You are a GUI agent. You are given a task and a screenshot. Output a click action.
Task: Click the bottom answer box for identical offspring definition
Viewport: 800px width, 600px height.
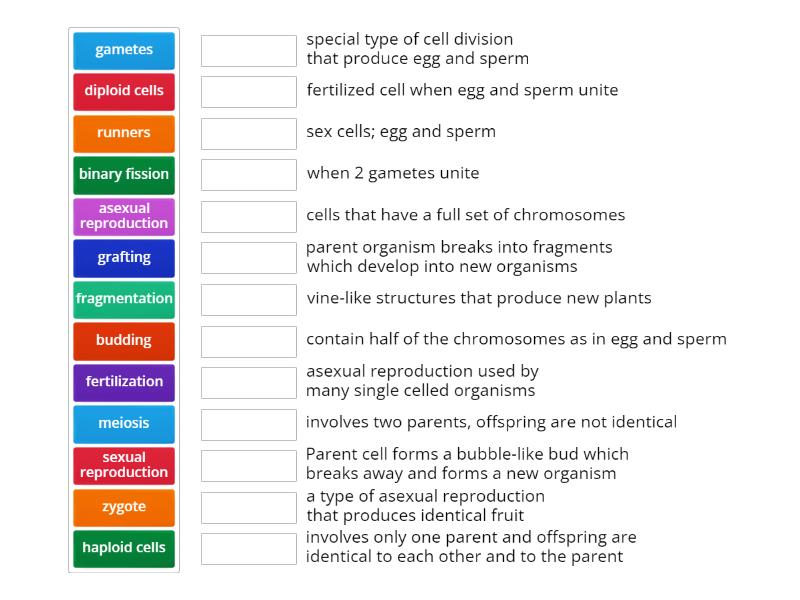[x=248, y=548]
